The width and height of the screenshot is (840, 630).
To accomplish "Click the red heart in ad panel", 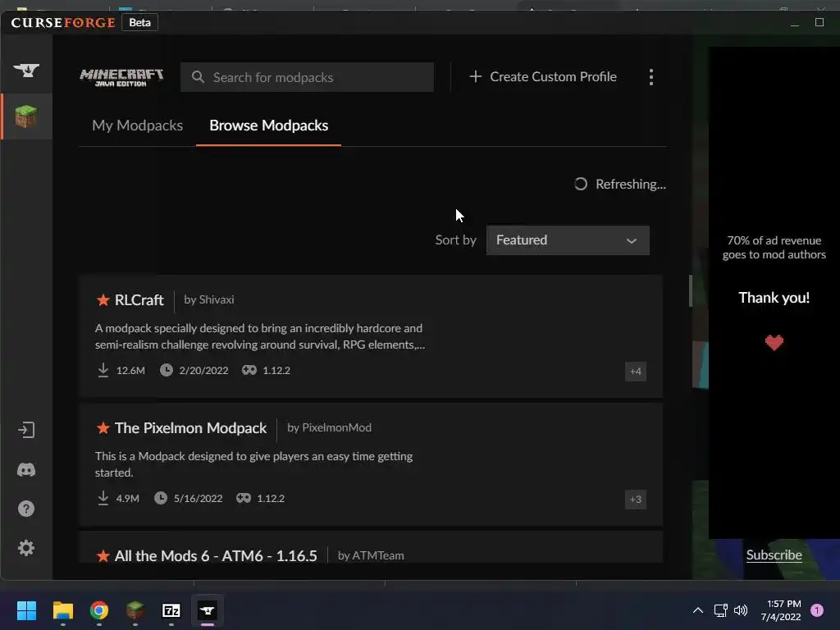I will [774, 342].
